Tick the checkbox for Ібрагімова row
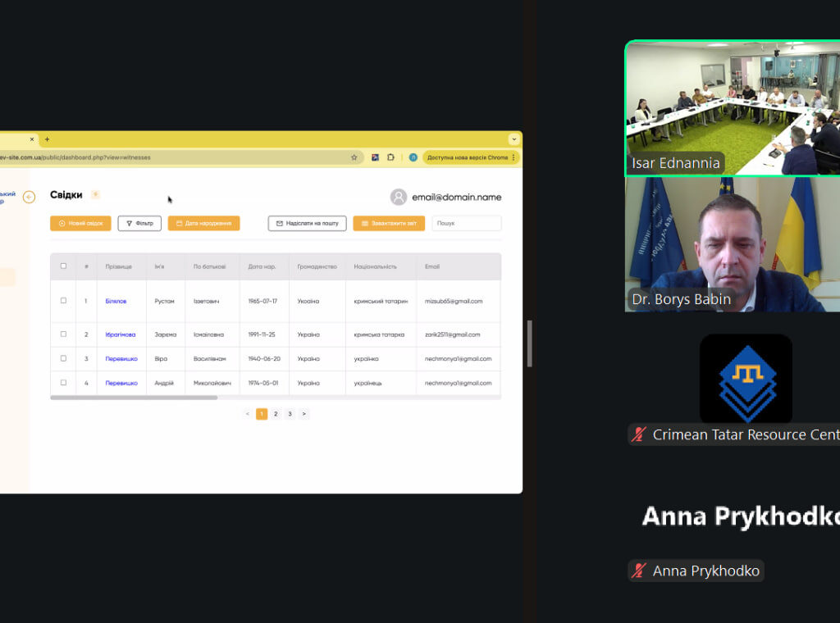The width and height of the screenshot is (840, 623). pos(63,334)
